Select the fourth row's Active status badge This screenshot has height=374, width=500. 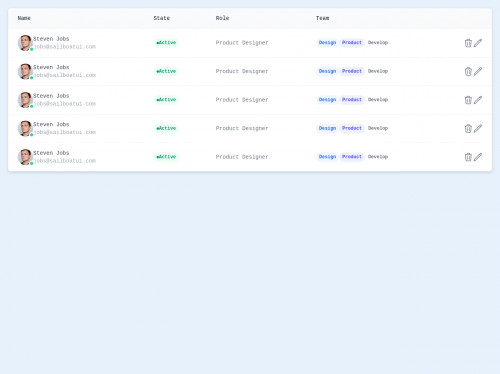pyautogui.click(x=166, y=128)
